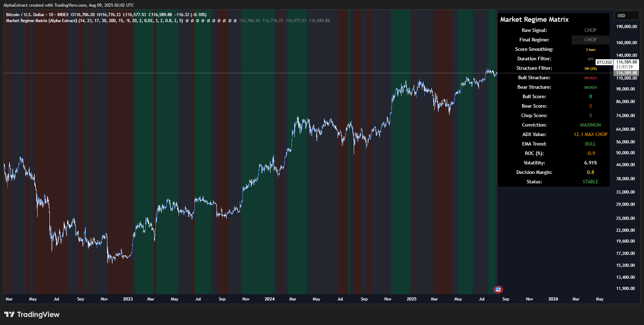
Task: Click the Score Smoothing 3 bars value
Action: tap(590, 50)
